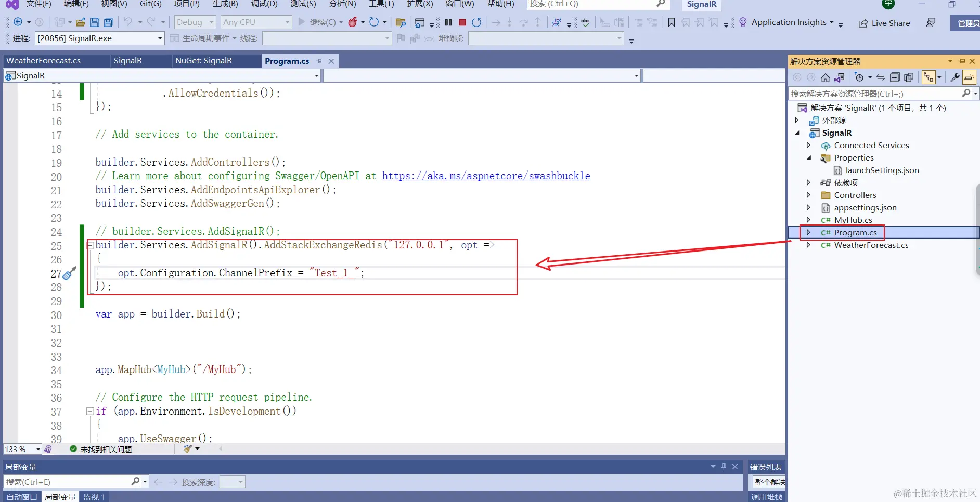The image size is (980, 502).
Task: Select appsettings.json in Solution Explorer
Action: tap(865, 208)
